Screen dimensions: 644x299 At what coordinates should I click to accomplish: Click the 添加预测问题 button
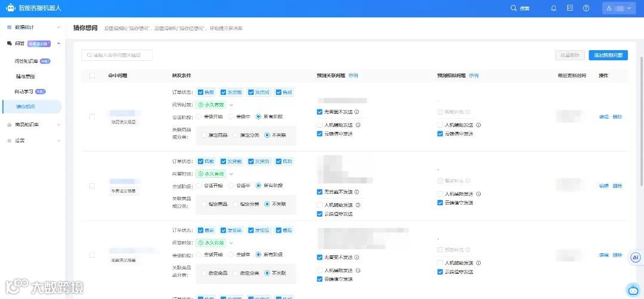pyautogui.click(x=608, y=55)
